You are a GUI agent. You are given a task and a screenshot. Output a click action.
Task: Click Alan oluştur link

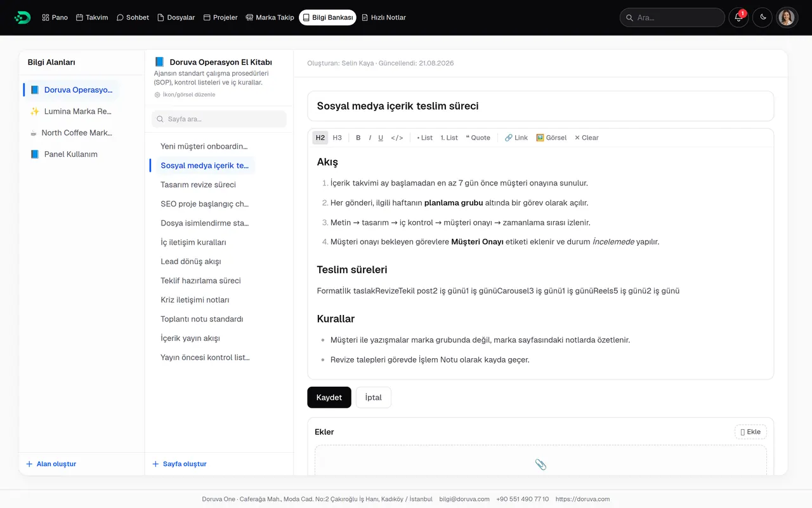pyautogui.click(x=51, y=464)
